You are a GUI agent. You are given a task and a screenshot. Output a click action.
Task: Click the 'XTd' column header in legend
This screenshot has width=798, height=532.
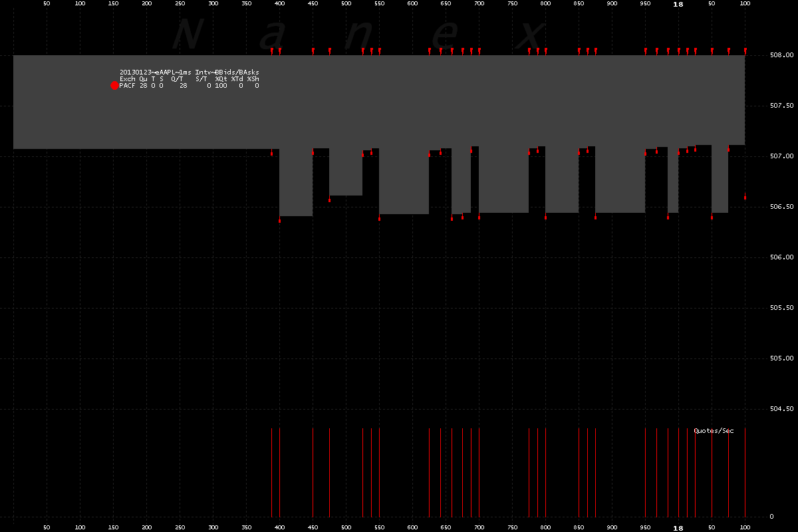tap(237, 79)
